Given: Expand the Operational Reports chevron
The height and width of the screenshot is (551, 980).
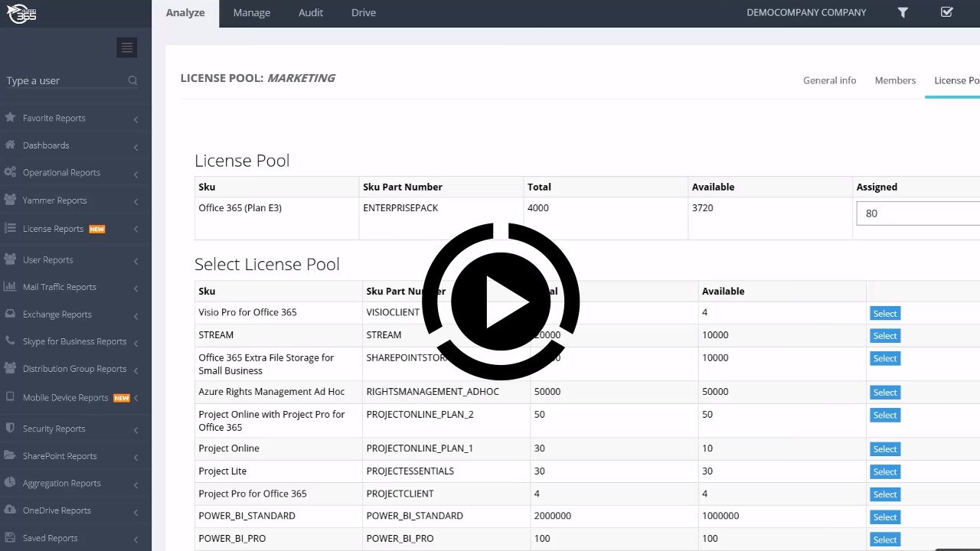Looking at the screenshot, I should [136, 174].
